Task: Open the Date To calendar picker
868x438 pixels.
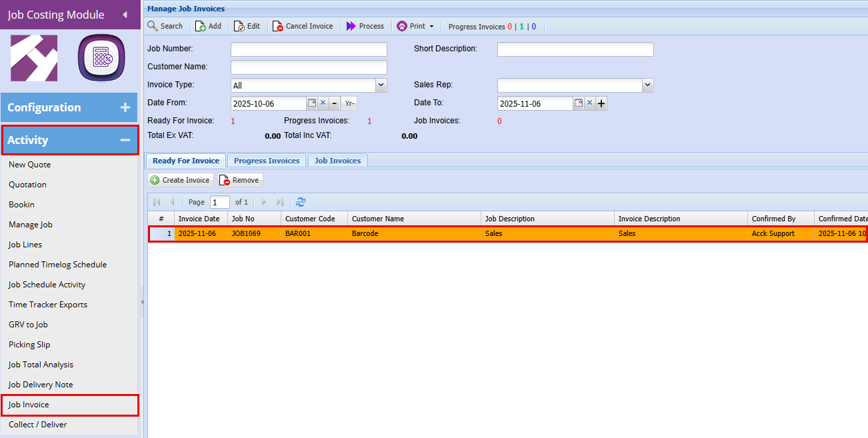Action: 578,103
